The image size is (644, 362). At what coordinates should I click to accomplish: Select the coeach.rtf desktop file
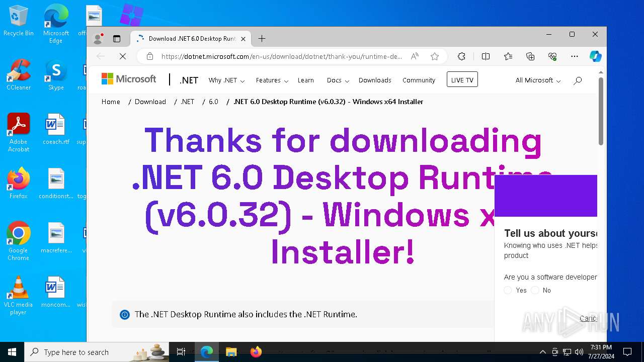pyautogui.click(x=56, y=129)
